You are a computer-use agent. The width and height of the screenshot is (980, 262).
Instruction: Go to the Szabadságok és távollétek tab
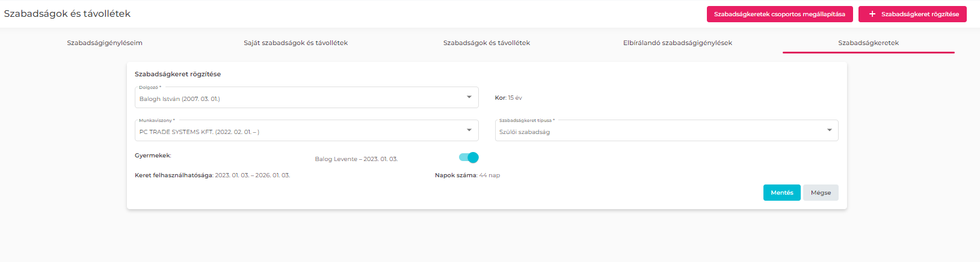pyautogui.click(x=486, y=43)
